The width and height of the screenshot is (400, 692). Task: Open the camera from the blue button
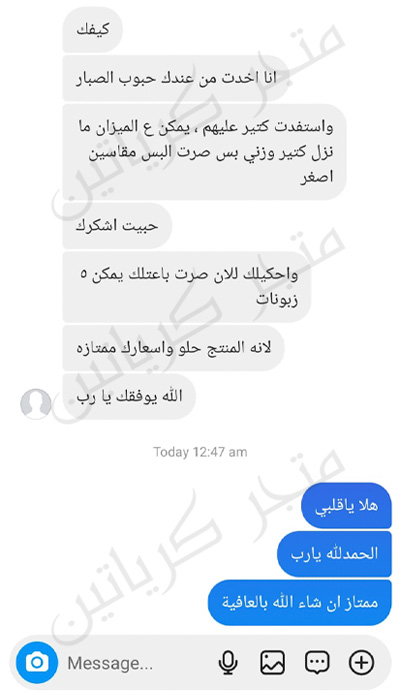pyautogui.click(x=37, y=662)
